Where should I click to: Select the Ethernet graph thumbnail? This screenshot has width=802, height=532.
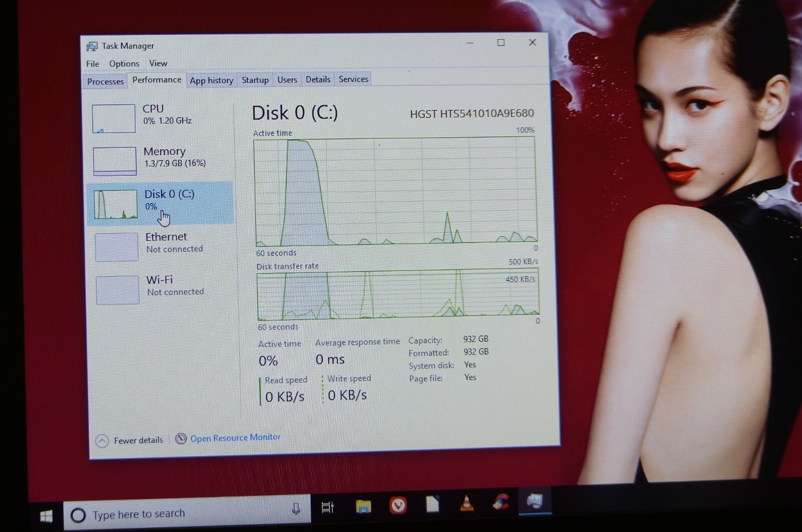click(x=117, y=247)
